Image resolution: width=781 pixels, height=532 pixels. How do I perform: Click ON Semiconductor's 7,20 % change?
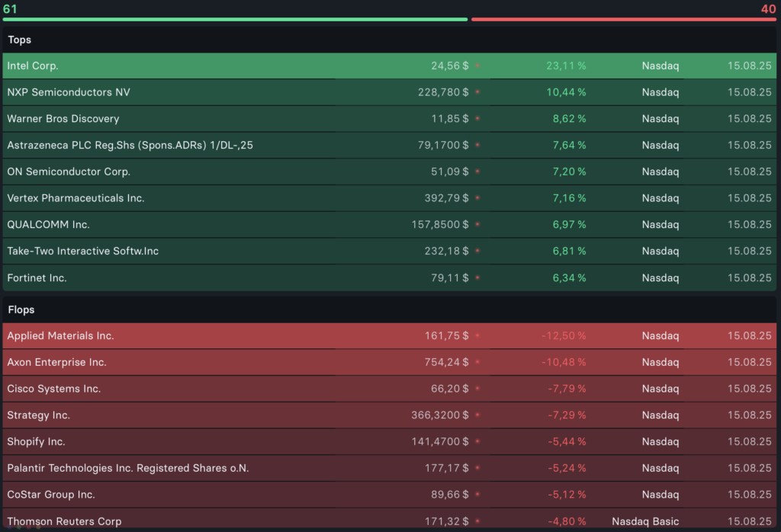(569, 171)
